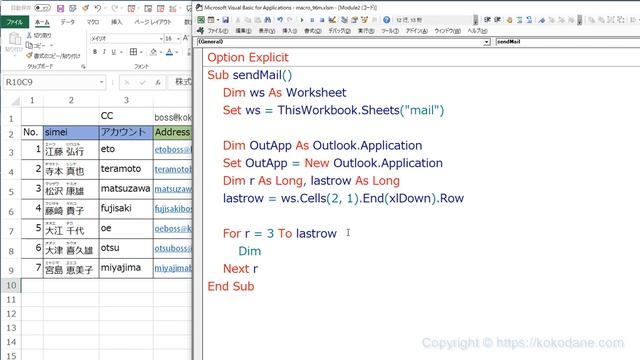Click the Design Mode icon in VBA toolbar
This screenshot has width=640, height=360.
(332, 20)
